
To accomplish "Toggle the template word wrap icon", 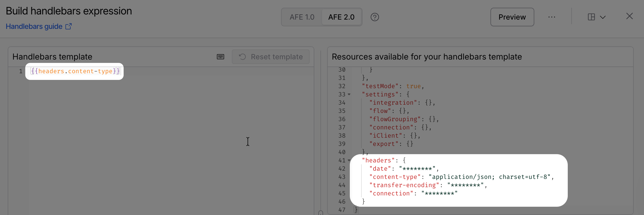I will coord(221,57).
